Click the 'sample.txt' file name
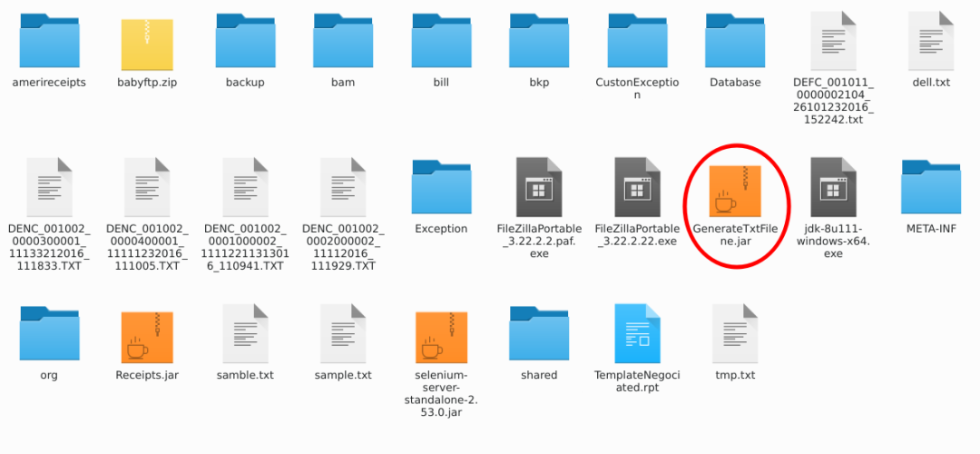This screenshot has width=980, height=454. click(343, 375)
